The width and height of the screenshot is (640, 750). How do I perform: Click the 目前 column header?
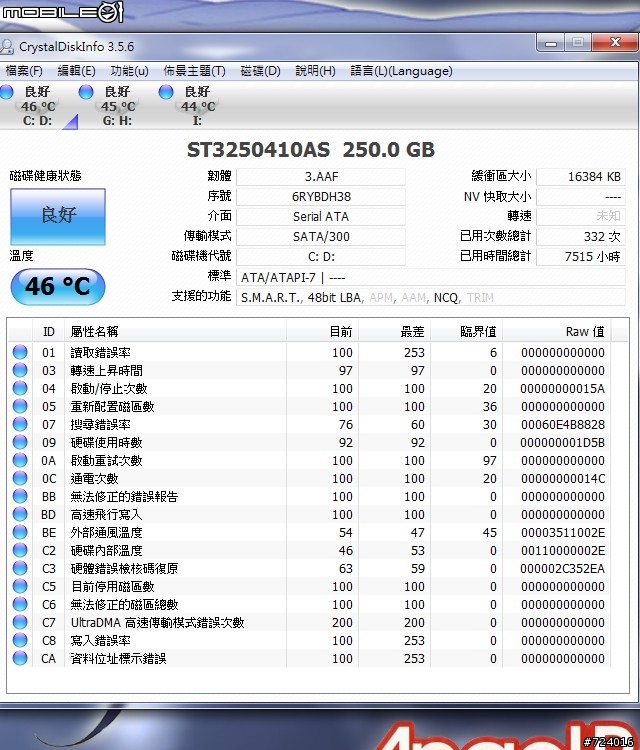[322, 331]
